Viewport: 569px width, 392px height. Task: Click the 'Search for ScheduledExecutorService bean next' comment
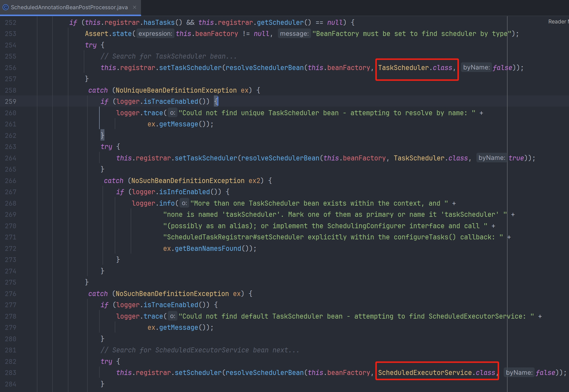(200, 350)
